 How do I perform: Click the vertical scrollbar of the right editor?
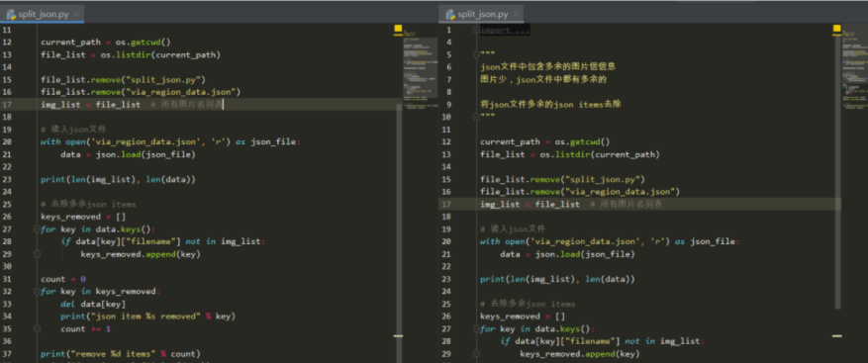point(837,172)
